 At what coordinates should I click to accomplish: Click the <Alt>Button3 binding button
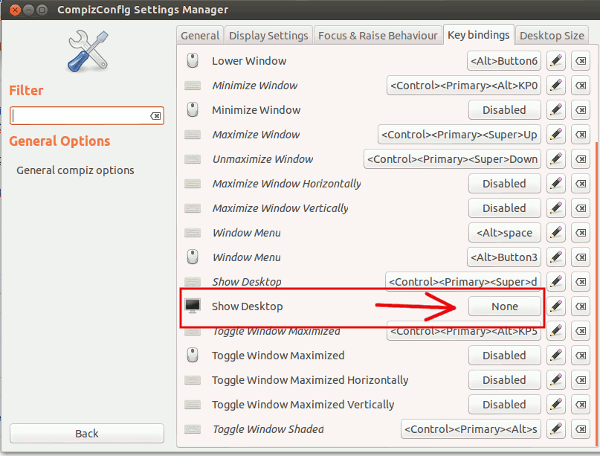(504, 257)
